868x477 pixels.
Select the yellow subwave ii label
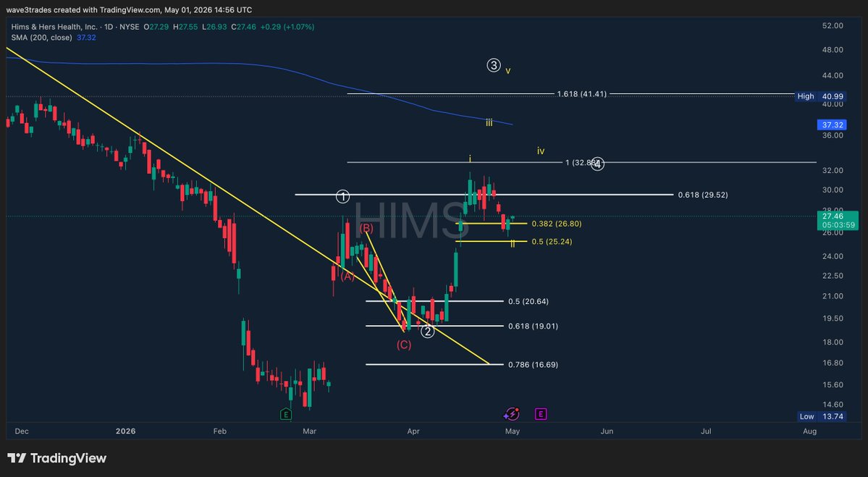(513, 243)
